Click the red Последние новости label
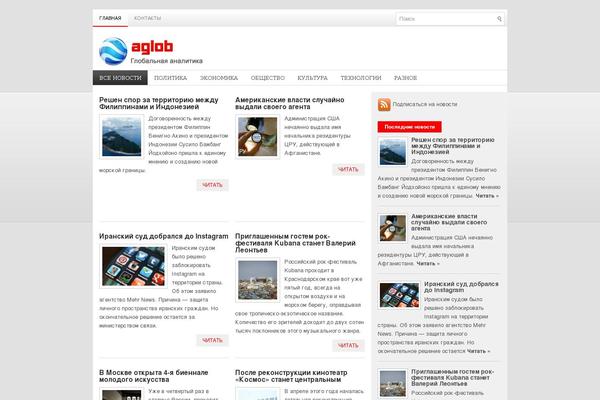Image resolution: width=600 pixels, height=400 pixels. (409, 127)
